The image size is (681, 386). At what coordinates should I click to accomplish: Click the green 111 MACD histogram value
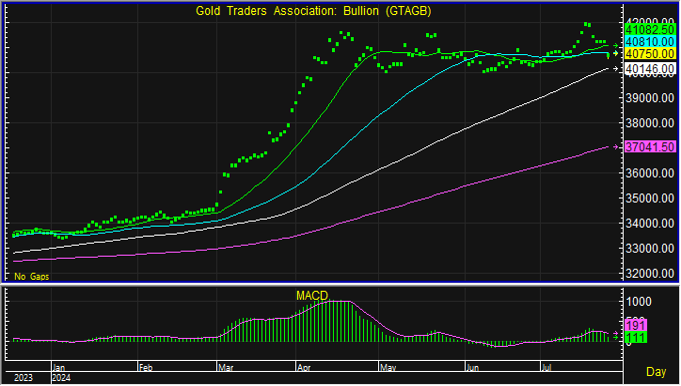(636, 337)
